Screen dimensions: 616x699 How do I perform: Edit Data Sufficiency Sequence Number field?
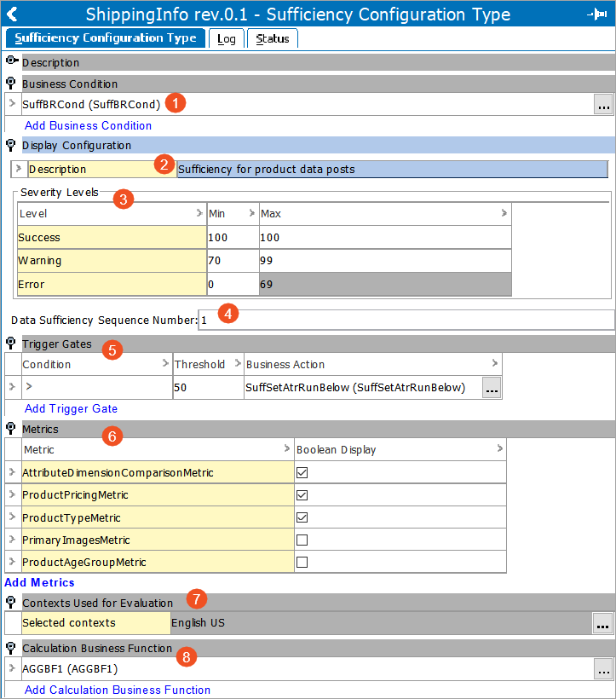pyautogui.click(x=406, y=320)
